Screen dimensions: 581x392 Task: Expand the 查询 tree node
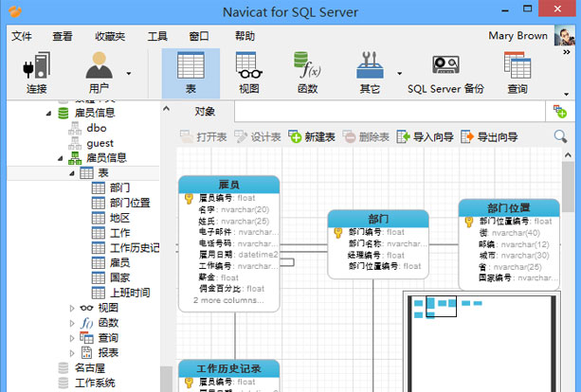pos(72,338)
